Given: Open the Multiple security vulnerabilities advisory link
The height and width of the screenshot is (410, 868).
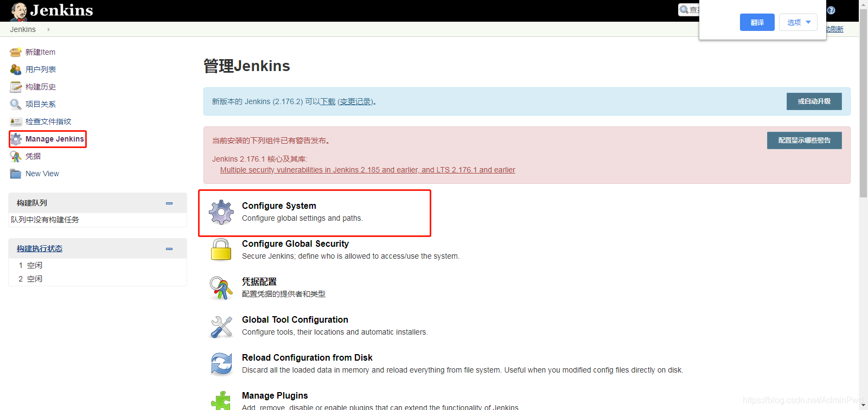Looking at the screenshot, I should (368, 170).
